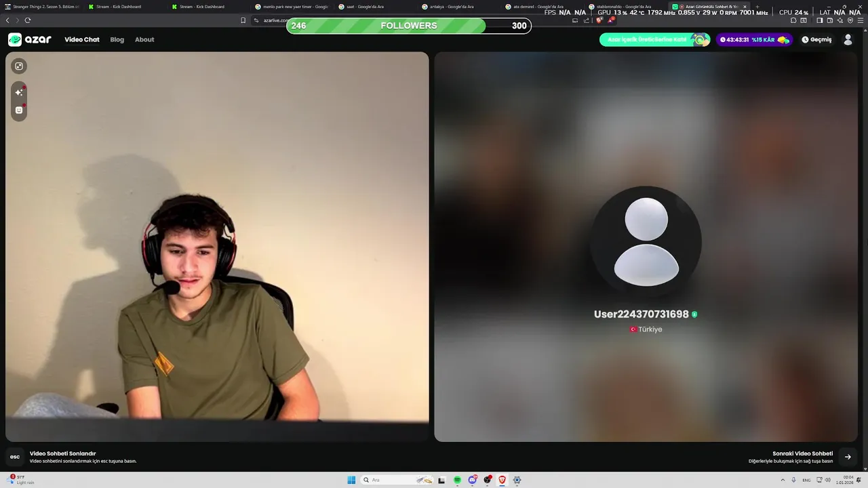Toggle the browser sidebar panel
This screenshot has width=868, height=488.
819,20
